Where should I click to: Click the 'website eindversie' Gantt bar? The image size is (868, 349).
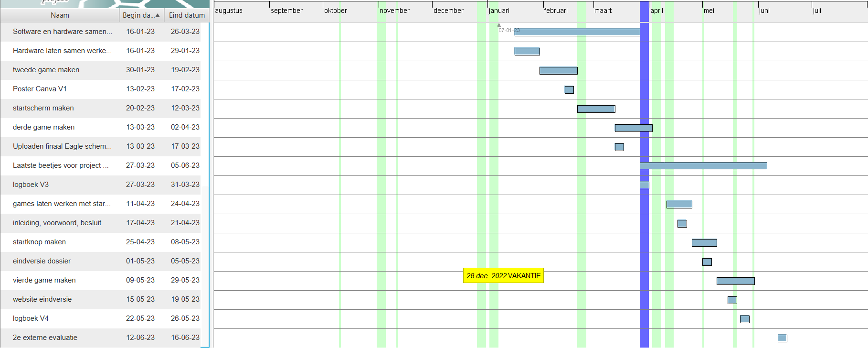pyautogui.click(x=732, y=300)
